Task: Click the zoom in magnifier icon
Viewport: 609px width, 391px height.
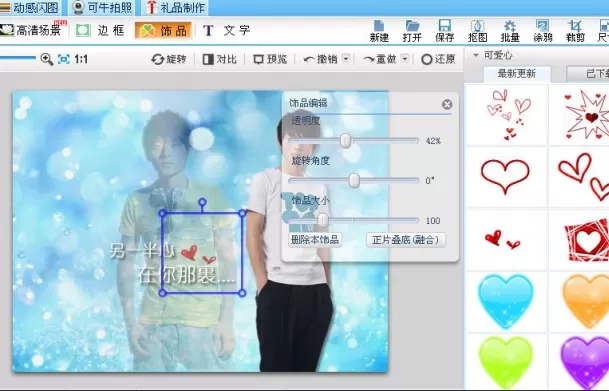Action: point(47,59)
